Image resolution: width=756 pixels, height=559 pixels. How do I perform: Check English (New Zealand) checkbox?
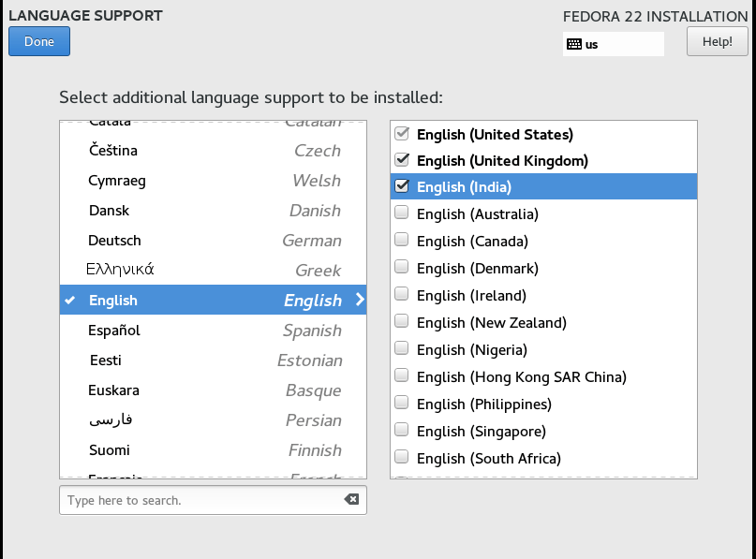click(x=402, y=321)
